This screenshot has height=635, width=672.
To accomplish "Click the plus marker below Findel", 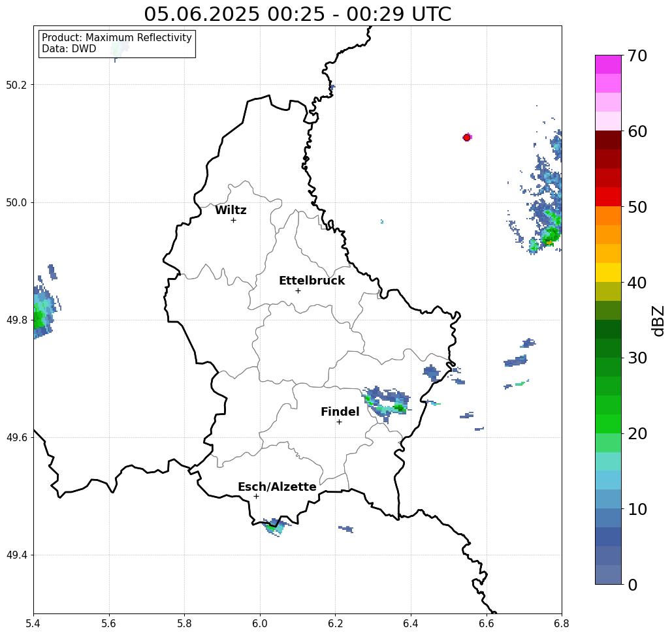I will point(339,422).
